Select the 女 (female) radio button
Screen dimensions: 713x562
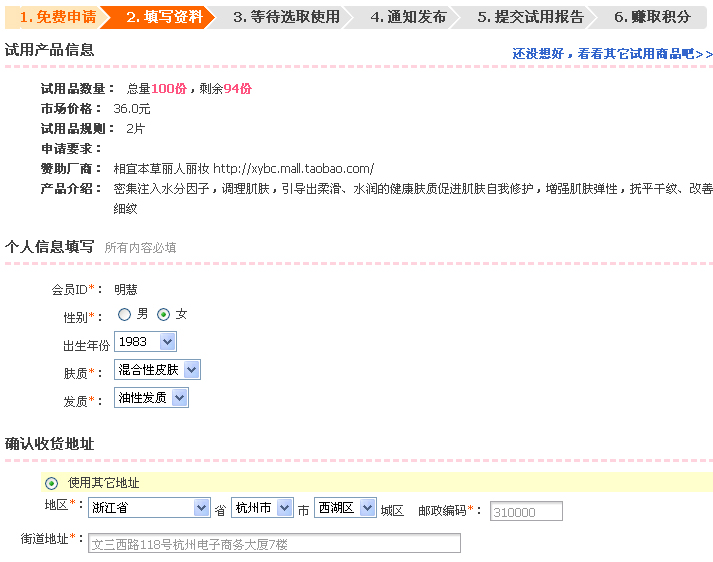click(164, 314)
